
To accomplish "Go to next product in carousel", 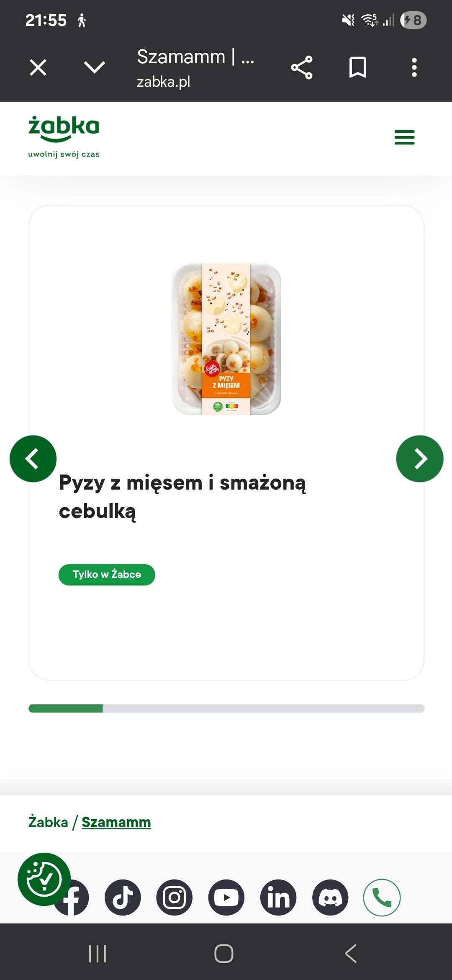I will click(419, 459).
